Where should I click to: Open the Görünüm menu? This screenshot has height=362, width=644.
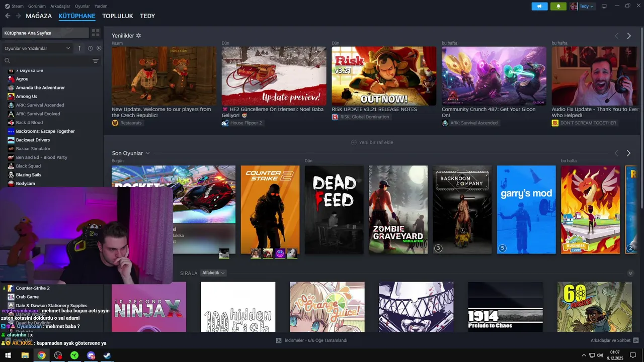[x=37, y=6]
